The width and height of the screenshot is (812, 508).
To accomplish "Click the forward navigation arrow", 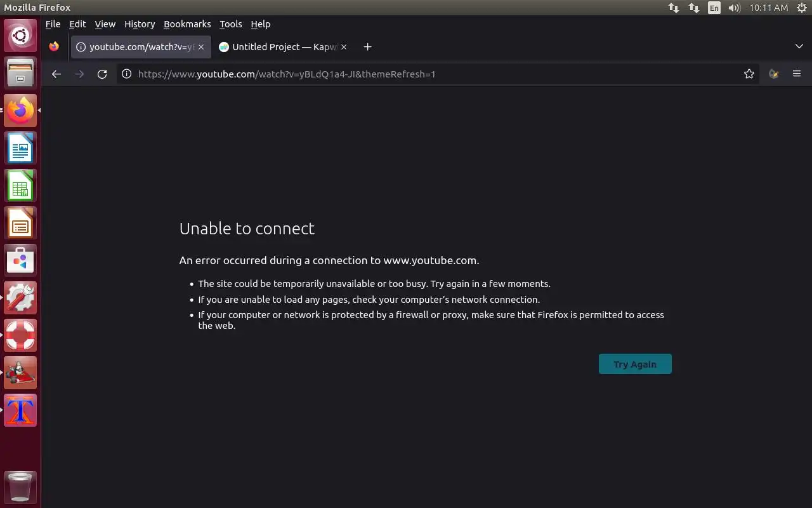I will tap(79, 74).
